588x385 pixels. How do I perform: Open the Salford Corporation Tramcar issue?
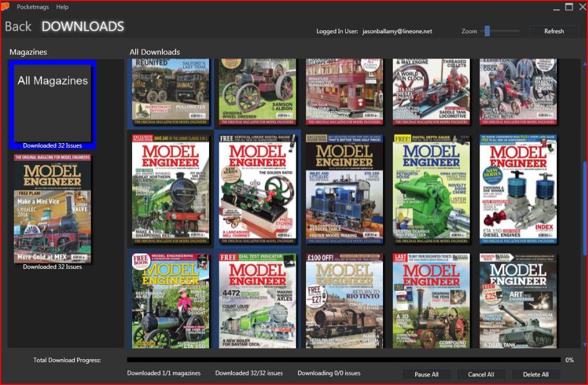[345, 91]
